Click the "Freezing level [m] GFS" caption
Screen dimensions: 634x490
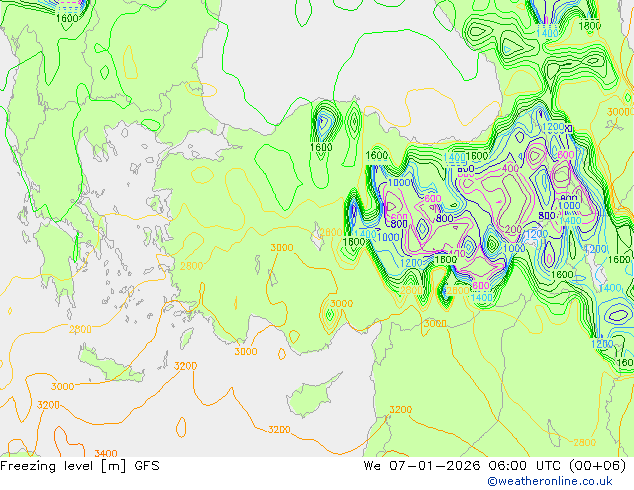click(x=80, y=466)
